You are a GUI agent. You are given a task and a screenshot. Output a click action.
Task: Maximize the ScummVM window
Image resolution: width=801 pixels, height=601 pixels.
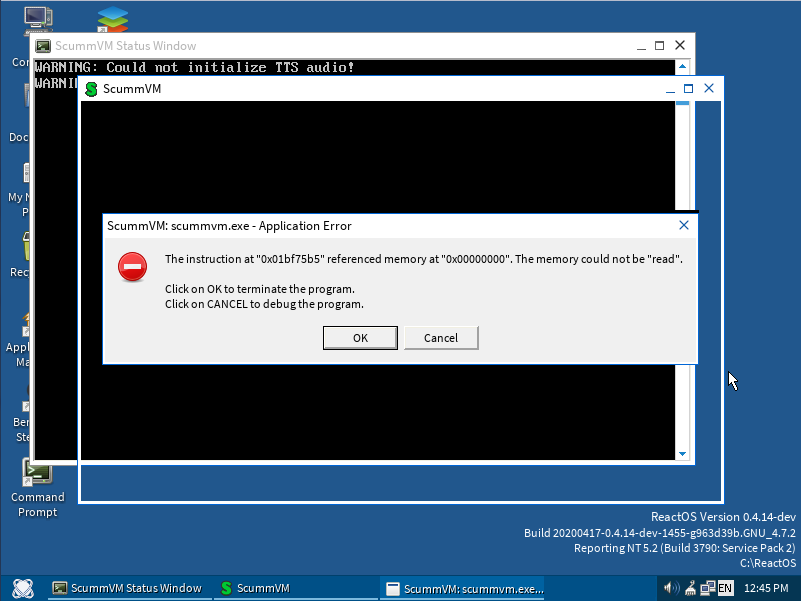689,89
